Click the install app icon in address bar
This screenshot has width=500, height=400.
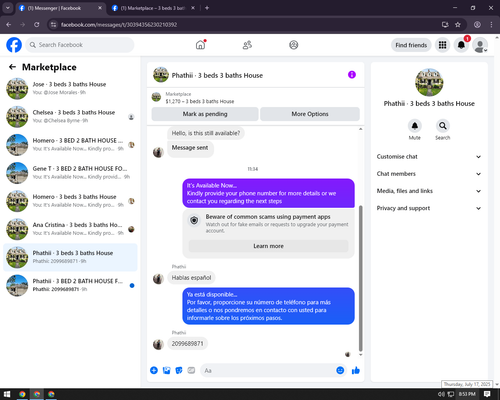[445, 25]
